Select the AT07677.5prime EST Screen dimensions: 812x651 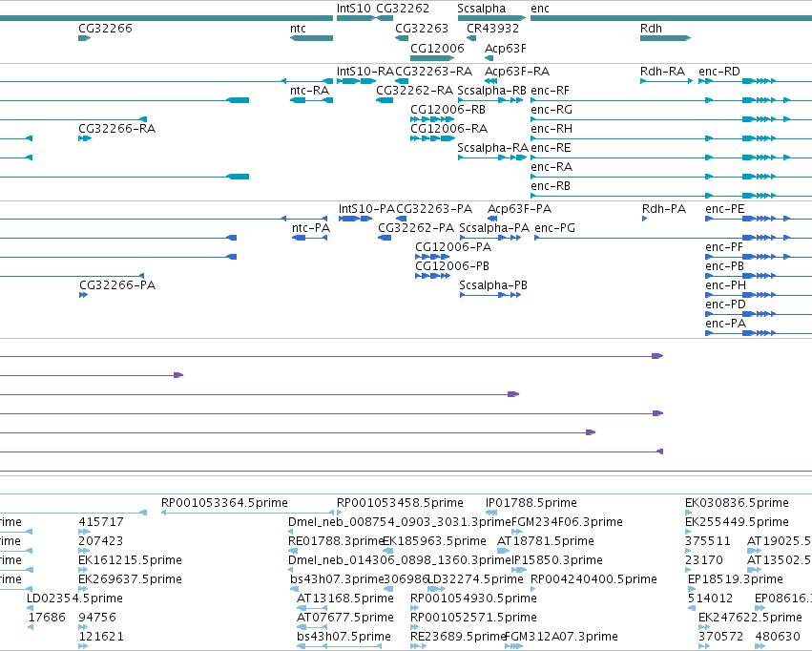tap(310, 628)
